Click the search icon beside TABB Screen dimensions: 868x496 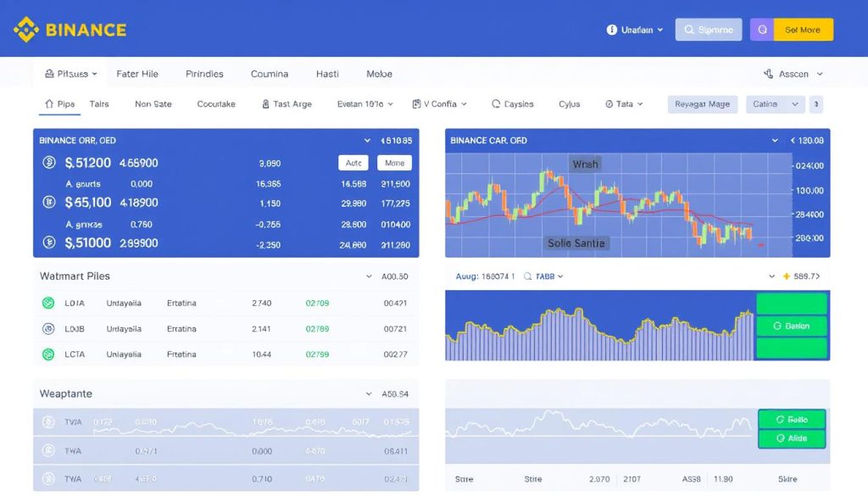[527, 276]
